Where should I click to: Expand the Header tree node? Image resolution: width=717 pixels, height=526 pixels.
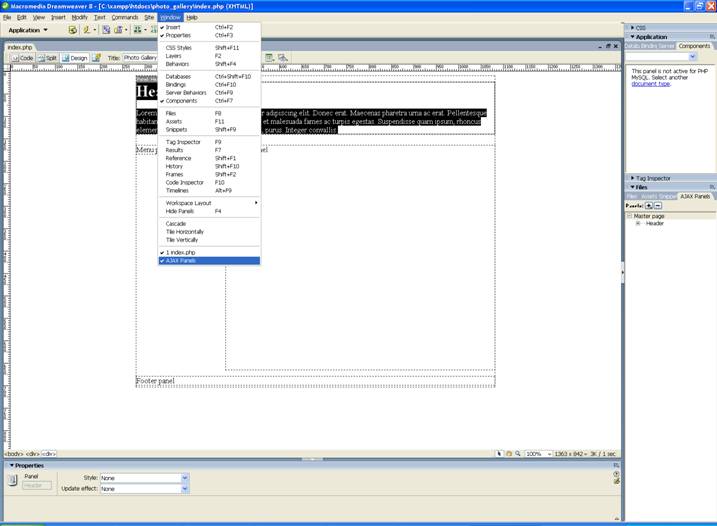point(638,224)
